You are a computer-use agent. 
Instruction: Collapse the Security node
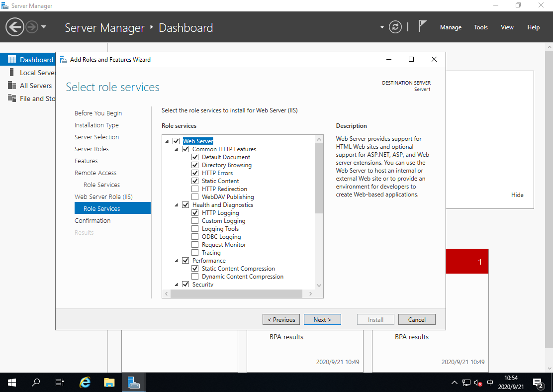click(177, 285)
